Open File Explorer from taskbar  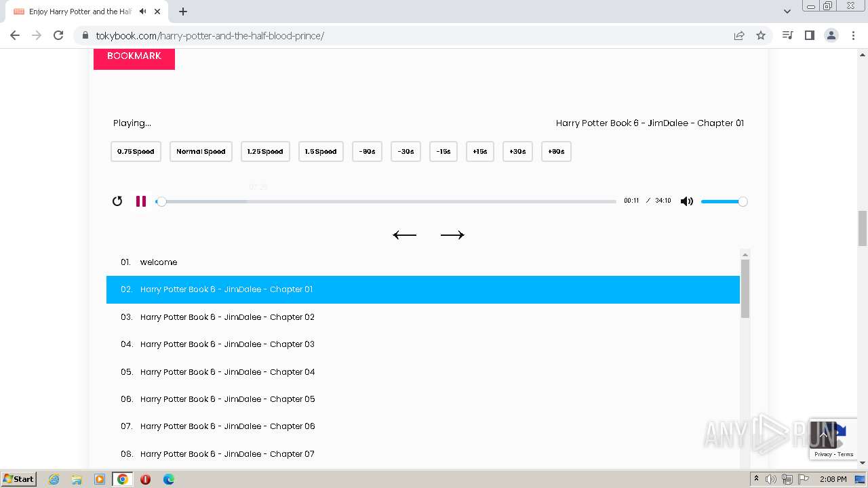(x=77, y=479)
